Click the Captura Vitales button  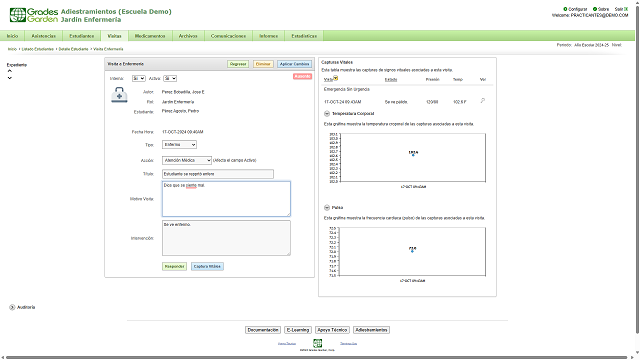coord(207,267)
